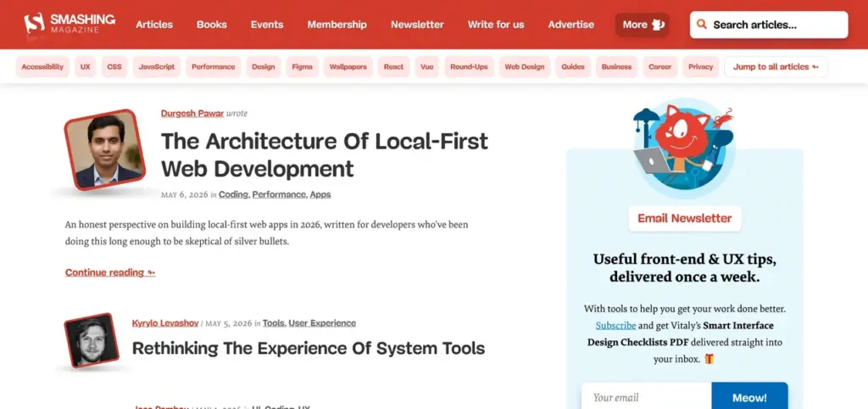Focus the Your email input field

(646, 397)
